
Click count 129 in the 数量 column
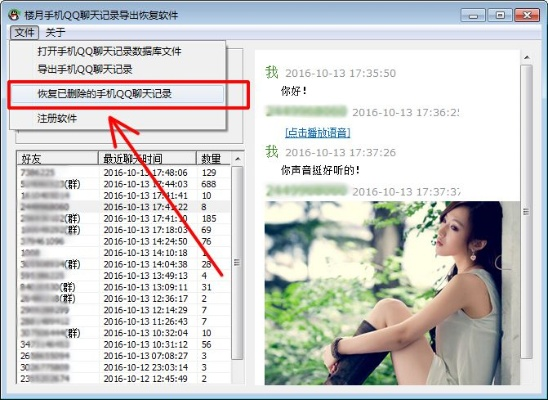(x=209, y=172)
